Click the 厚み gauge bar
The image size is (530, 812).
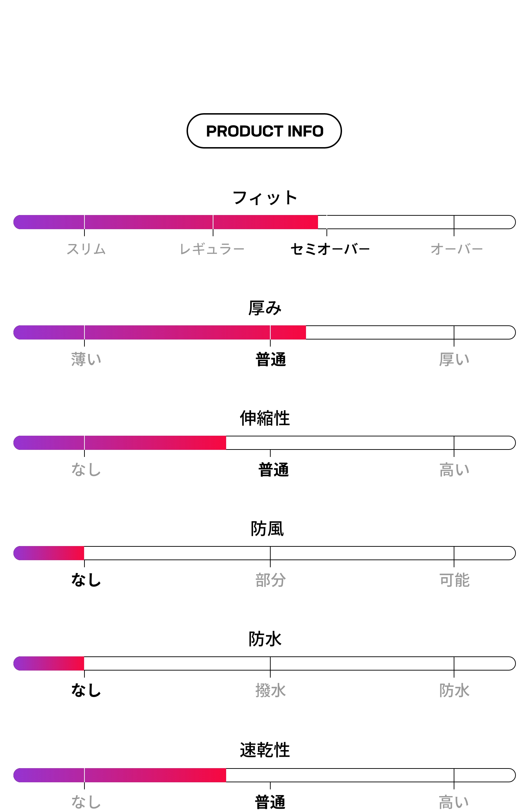(265, 332)
